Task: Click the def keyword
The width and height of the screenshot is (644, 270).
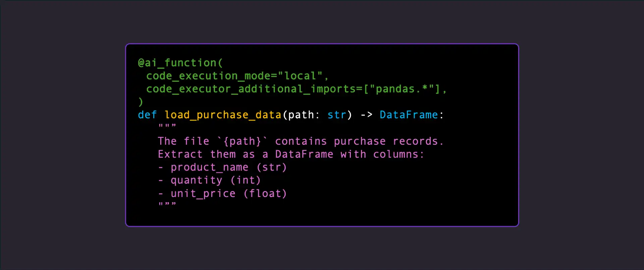Action: pos(147,115)
